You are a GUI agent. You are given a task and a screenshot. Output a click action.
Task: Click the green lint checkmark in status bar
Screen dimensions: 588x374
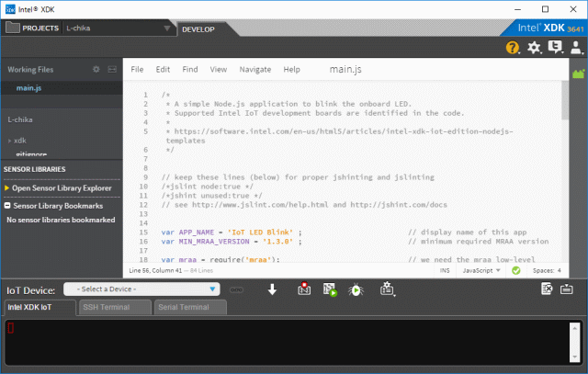pos(516,270)
